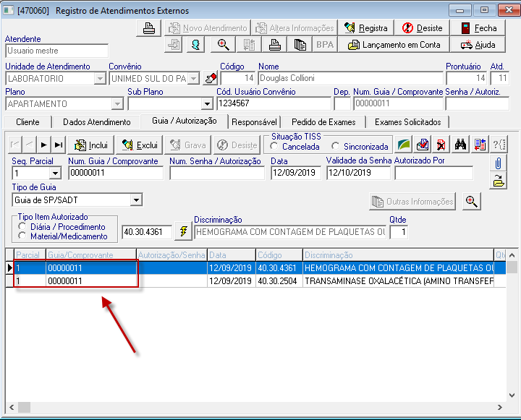This screenshot has height=420, width=521.
Task: Click the grid's vertical scroll up arrow
Action: coord(512,255)
